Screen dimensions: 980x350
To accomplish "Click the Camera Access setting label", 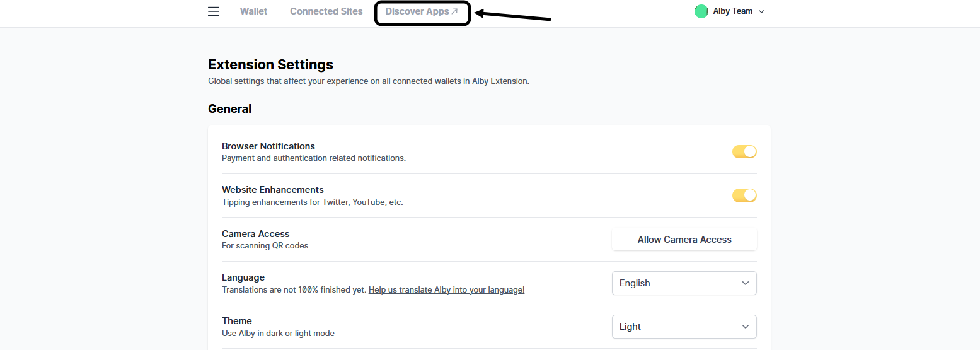I will (x=255, y=233).
